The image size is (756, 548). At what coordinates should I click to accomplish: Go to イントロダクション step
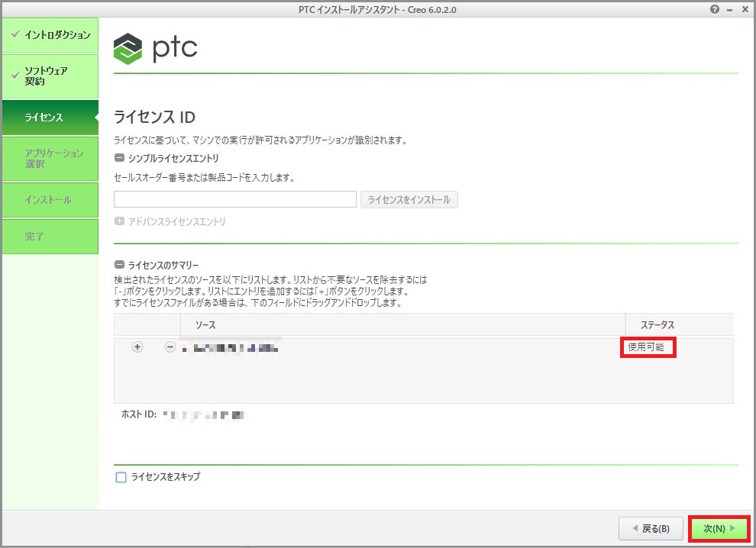[50, 35]
